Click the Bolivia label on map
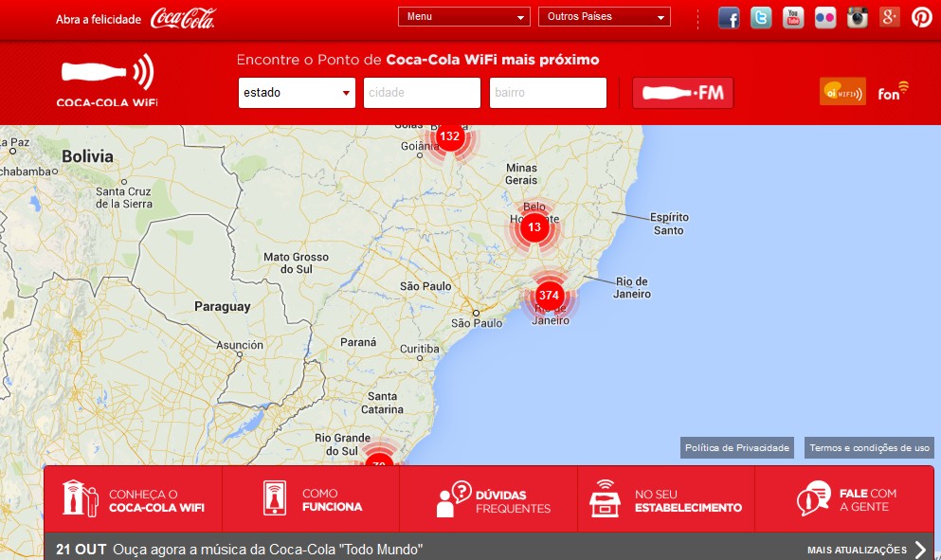 tap(87, 156)
